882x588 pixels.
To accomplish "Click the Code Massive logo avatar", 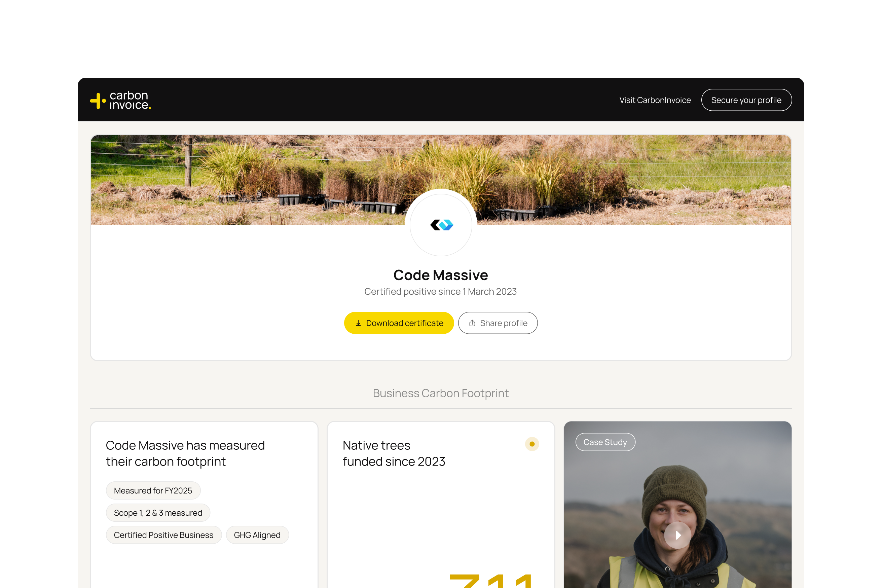I will pos(441,225).
